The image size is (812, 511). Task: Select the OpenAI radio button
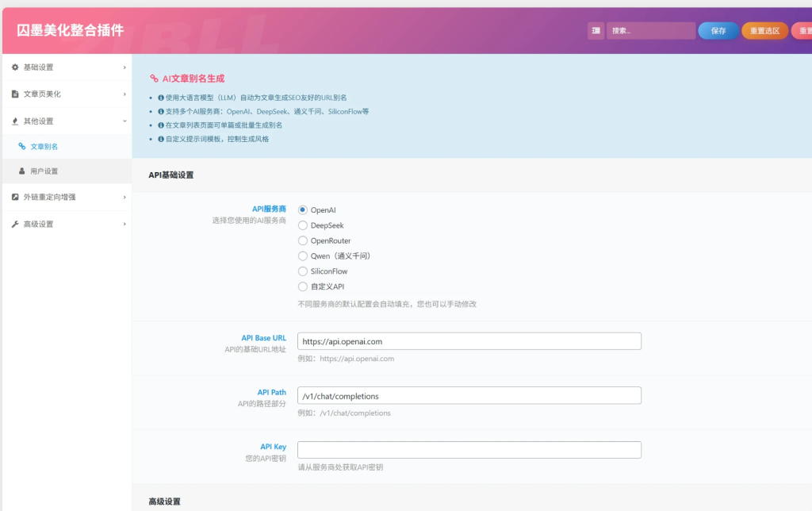(302, 210)
